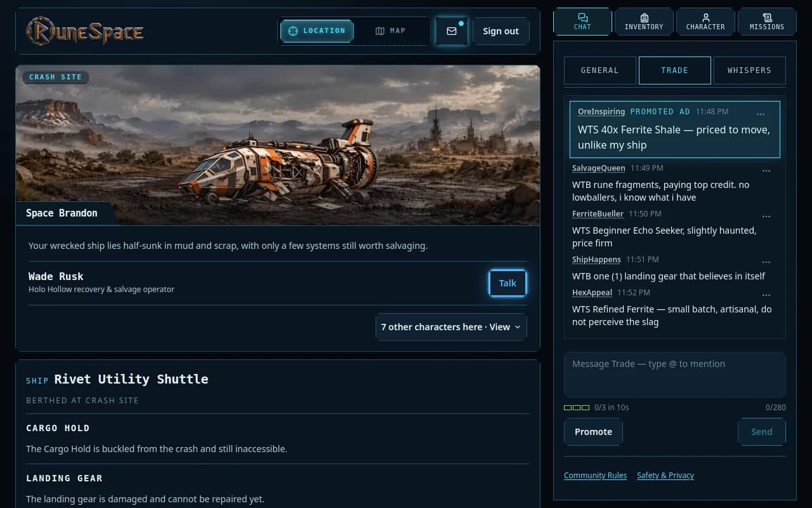Switch to Map view

coord(391,30)
